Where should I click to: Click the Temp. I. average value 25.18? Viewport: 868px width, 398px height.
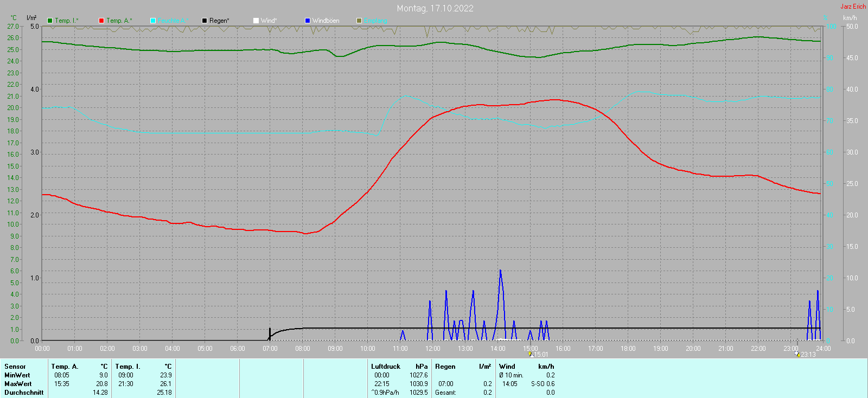[x=164, y=393]
